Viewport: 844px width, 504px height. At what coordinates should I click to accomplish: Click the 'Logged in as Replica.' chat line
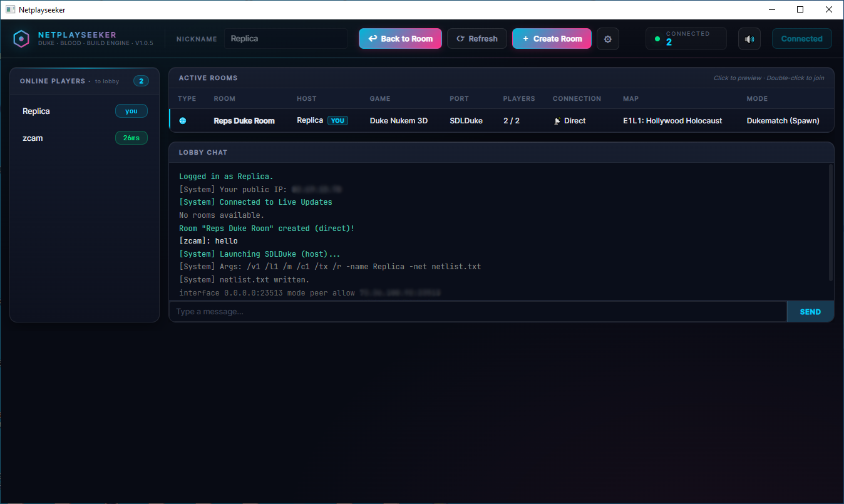pos(226,177)
